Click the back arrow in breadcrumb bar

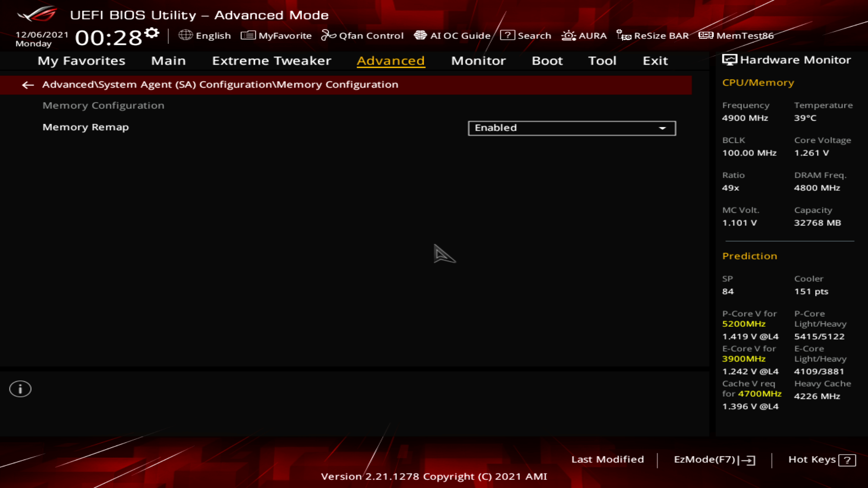click(x=28, y=85)
